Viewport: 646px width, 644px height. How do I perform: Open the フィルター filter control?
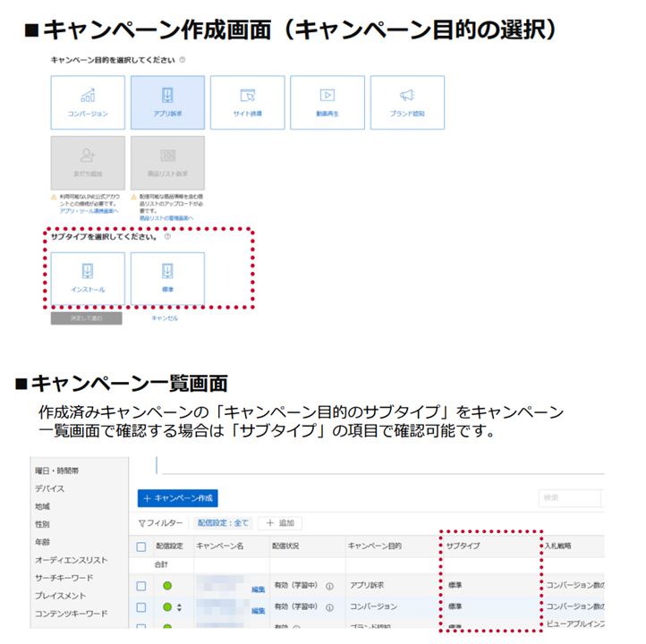tap(161, 523)
